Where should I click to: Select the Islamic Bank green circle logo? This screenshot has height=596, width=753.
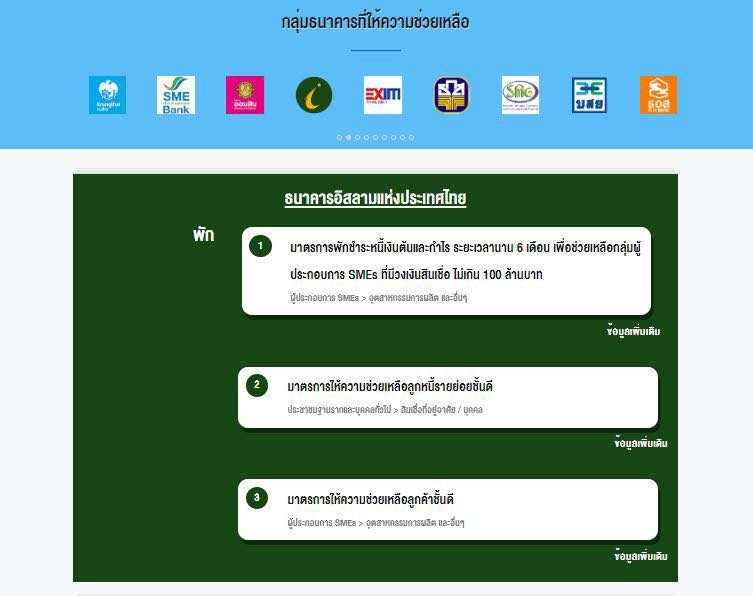pyautogui.click(x=314, y=95)
